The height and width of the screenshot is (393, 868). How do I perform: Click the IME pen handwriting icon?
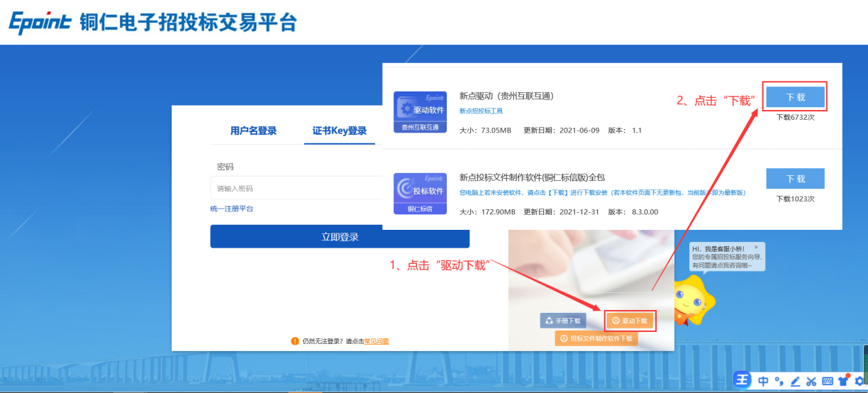pos(795,381)
